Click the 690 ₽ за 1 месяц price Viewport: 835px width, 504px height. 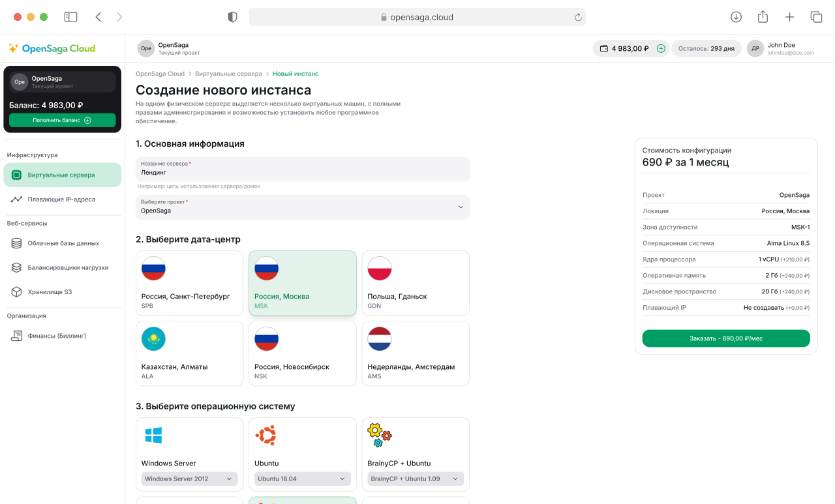(x=686, y=162)
